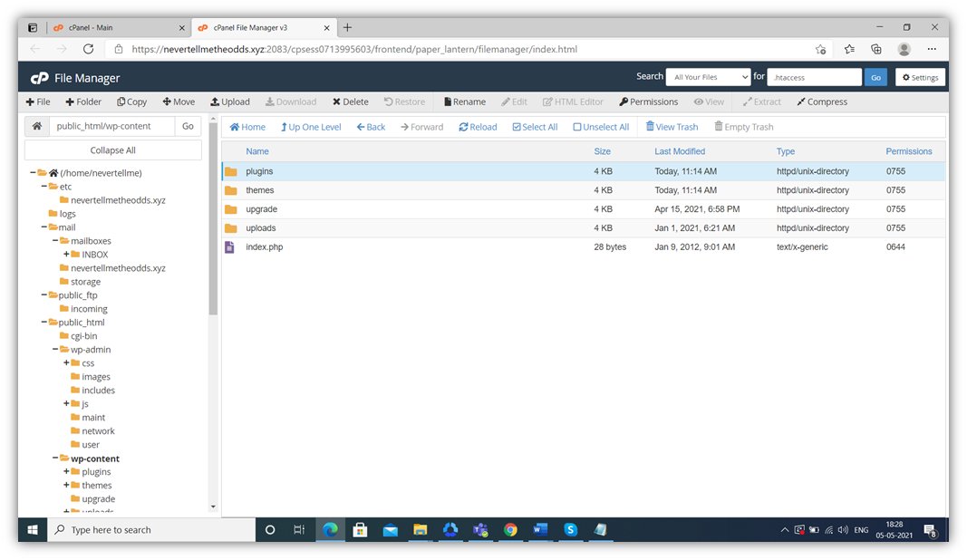Click the home icon beside path field
Screen dimensions: 967x560
tap(37, 126)
